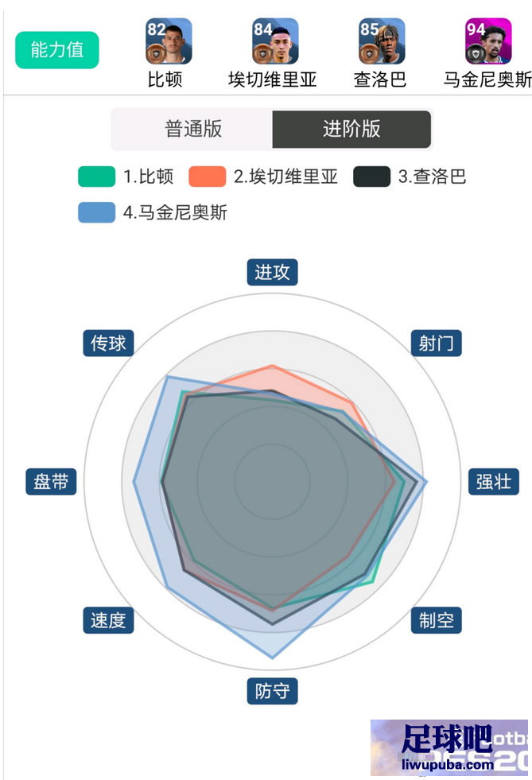The width and height of the screenshot is (532, 780).
Task: Open the 查洛巴 player card rated 85
Action: point(382,41)
